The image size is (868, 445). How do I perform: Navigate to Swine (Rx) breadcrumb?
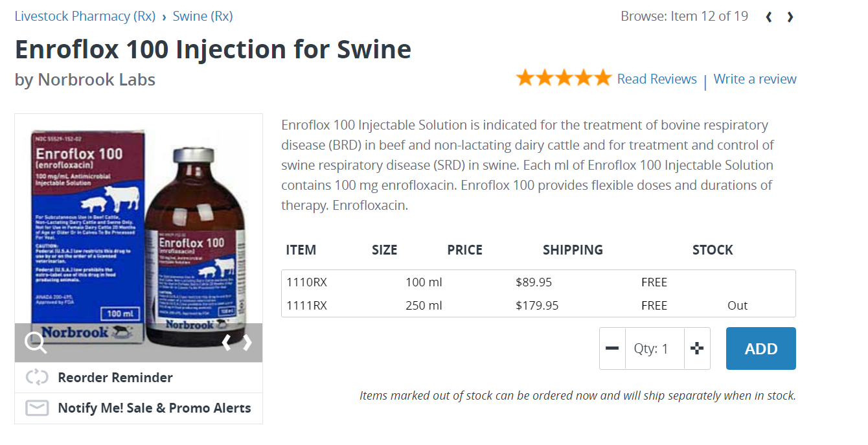(x=203, y=16)
